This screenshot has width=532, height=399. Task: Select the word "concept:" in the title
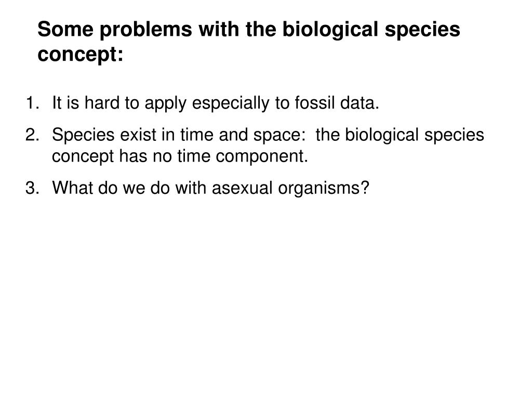[81, 54]
